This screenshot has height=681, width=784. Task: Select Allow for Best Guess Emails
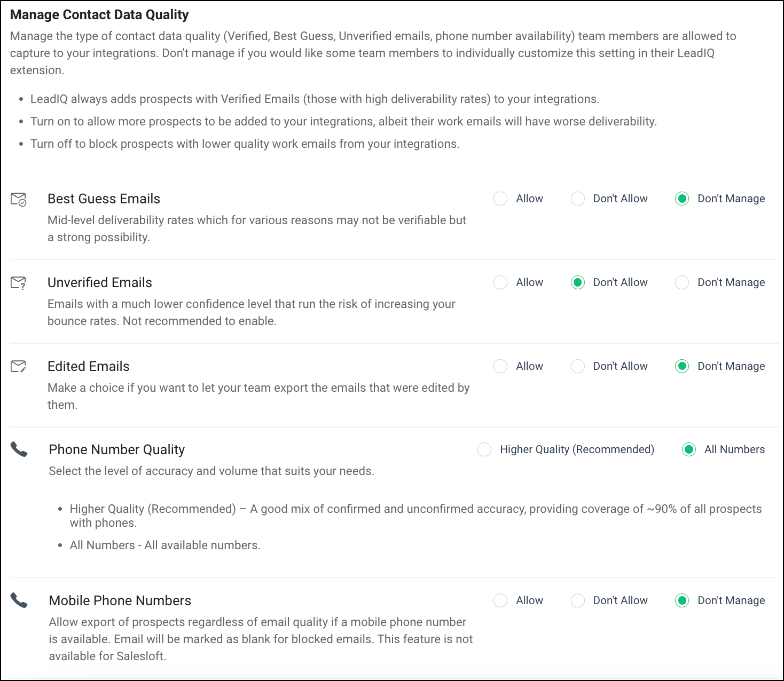pos(500,199)
